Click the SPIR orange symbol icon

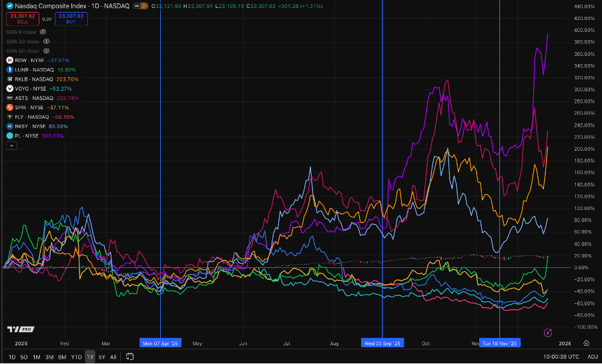(10, 107)
